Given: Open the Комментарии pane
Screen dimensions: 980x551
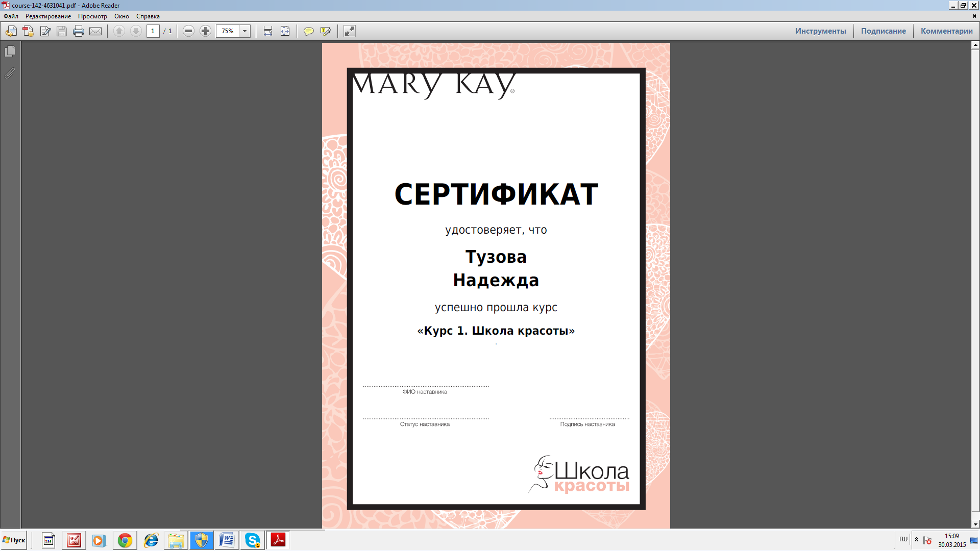Looking at the screenshot, I should click(947, 31).
